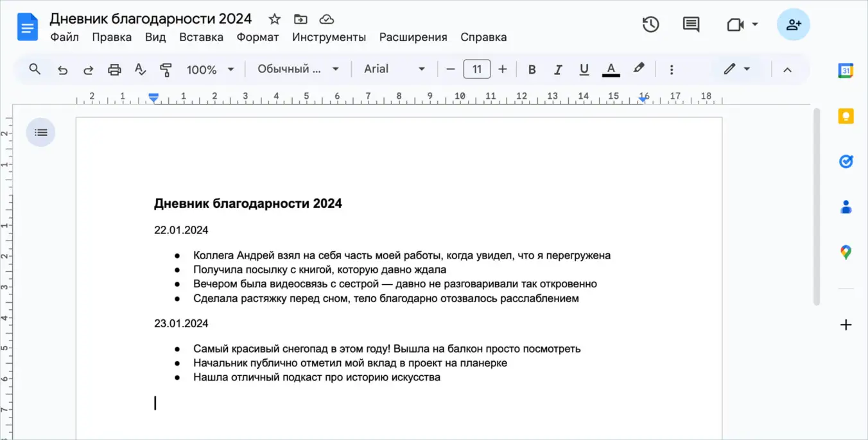Toggle bold formatting in the toolbar

pos(532,69)
